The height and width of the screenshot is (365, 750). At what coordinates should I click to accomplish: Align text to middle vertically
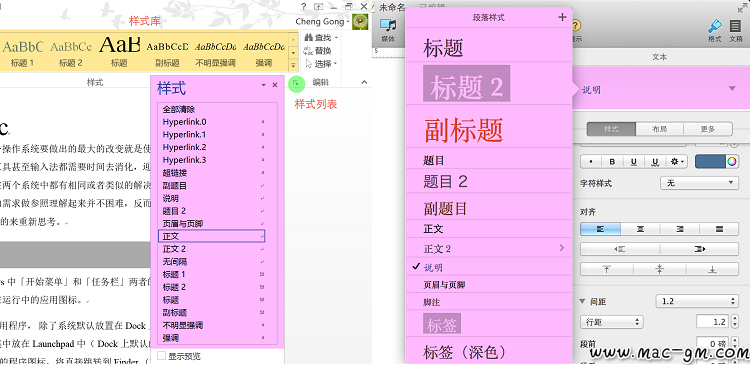click(660, 269)
